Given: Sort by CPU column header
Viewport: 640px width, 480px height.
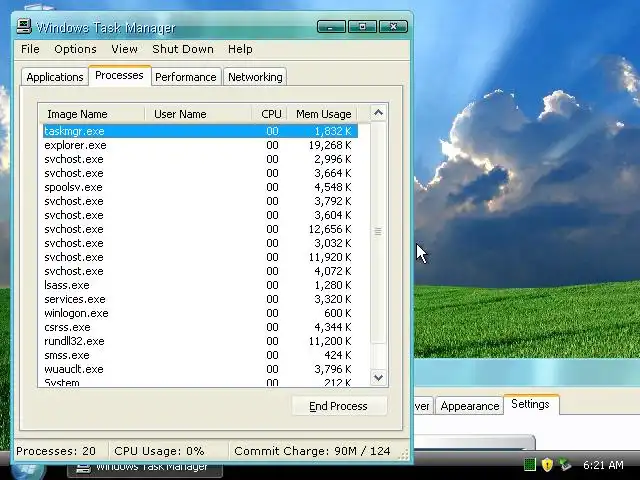Looking at the screenshot, I should (269, 114).
